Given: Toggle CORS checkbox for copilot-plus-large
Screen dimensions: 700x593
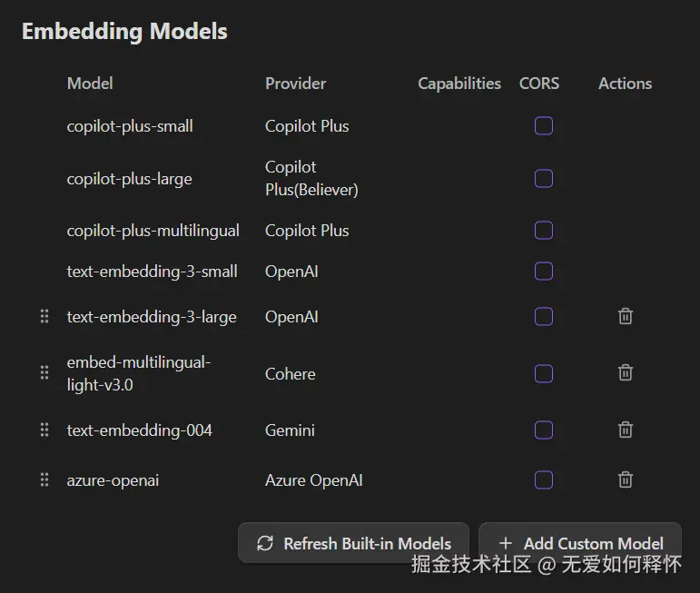Looking at the screenshot, I should click(544, 178).
